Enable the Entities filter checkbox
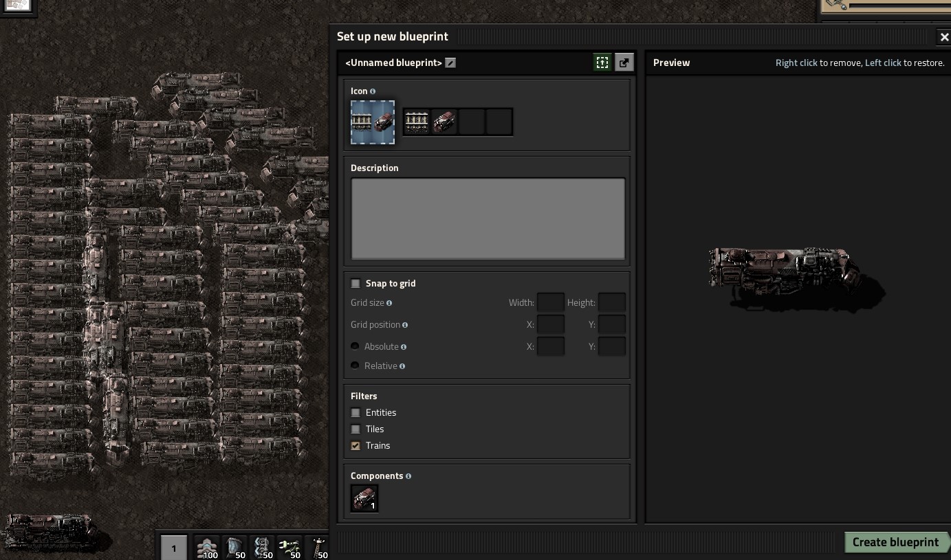 click(x=356, y=412)
